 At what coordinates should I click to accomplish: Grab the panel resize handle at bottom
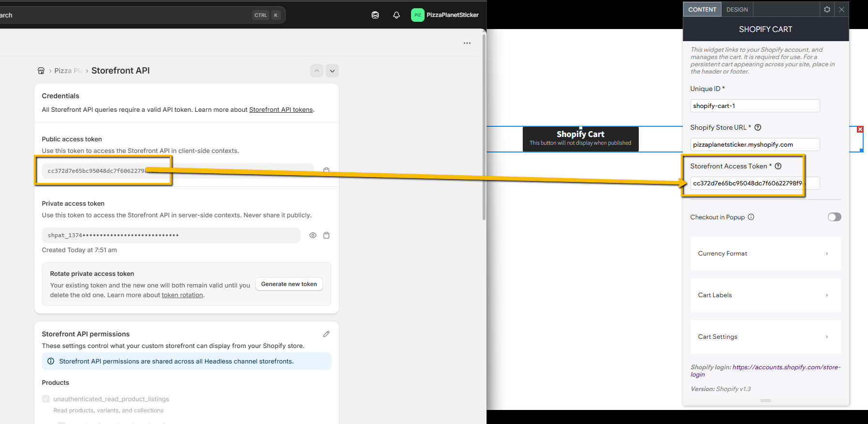765,400
